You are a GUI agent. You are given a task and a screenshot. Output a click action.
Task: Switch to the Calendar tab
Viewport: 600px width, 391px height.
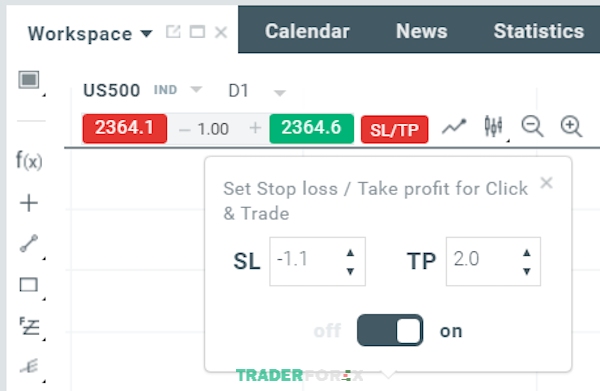coord(307,31)
